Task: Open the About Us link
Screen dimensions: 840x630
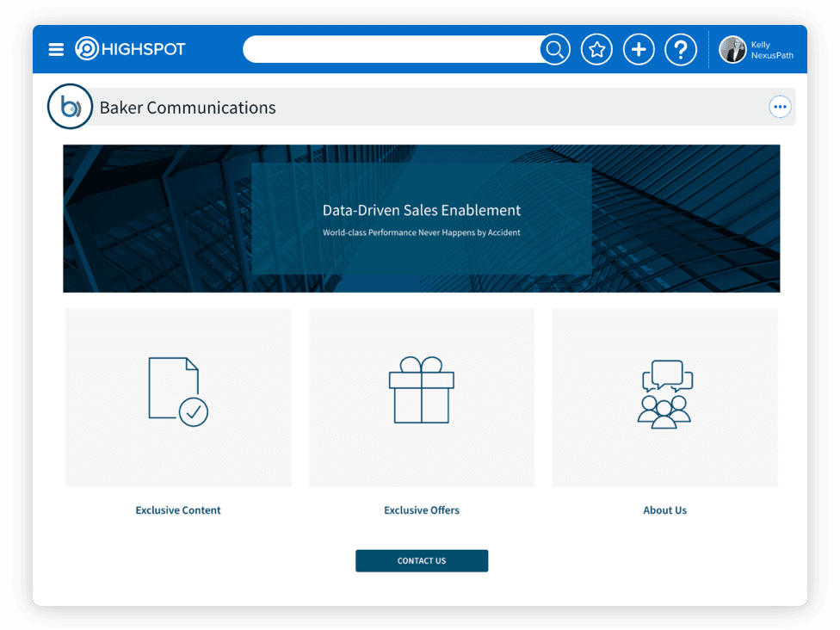Action: [x=664, y=510]
